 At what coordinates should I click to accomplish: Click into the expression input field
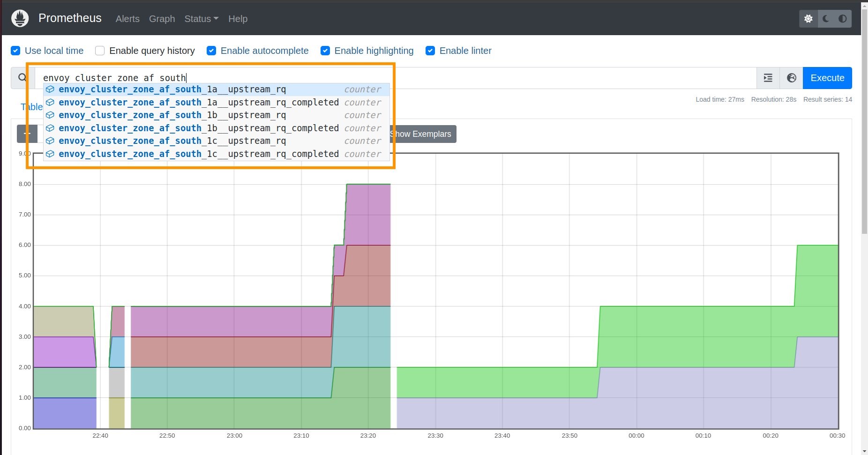[396, 78]
